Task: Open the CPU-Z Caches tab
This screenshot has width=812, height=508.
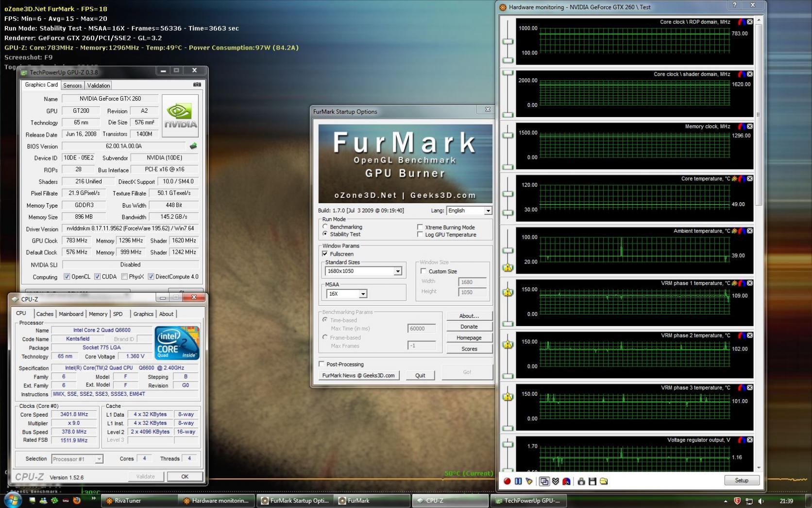Action: tap(45, 314)
